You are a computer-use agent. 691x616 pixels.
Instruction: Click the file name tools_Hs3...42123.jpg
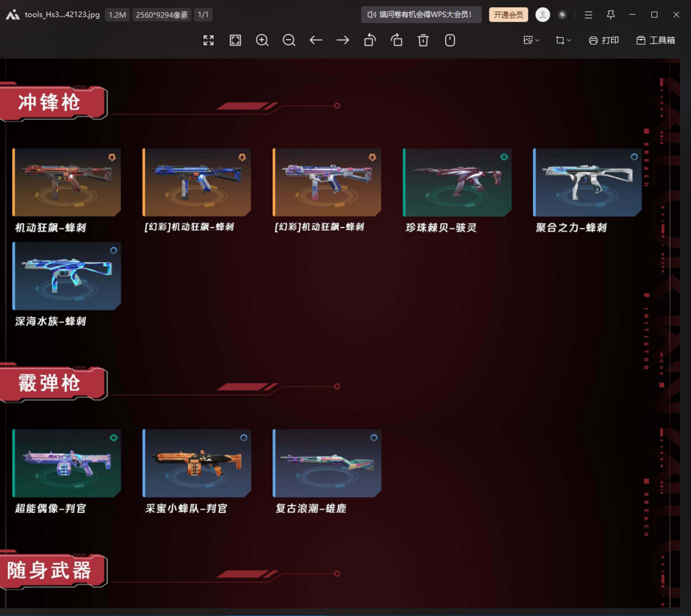click(62, 15)
